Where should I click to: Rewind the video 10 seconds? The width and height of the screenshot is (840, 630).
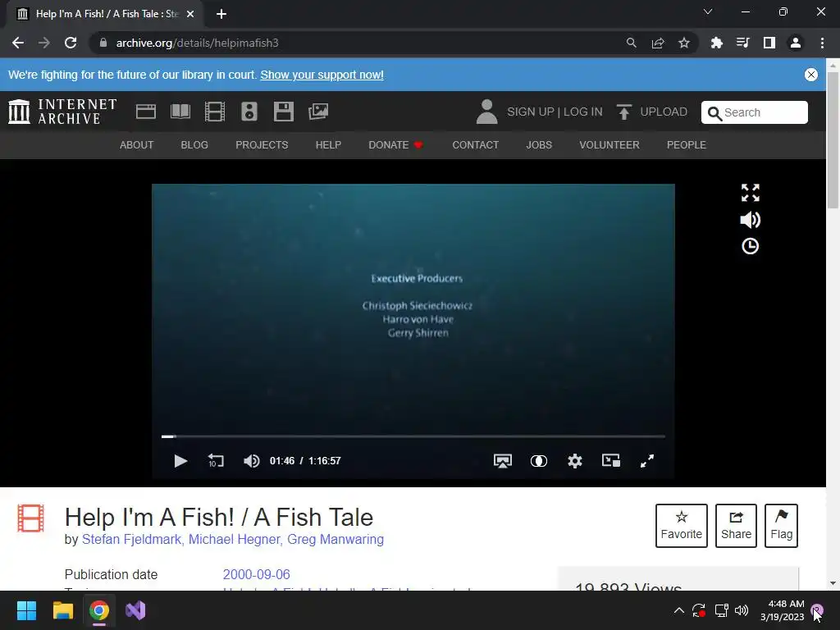tap(216, 461)
